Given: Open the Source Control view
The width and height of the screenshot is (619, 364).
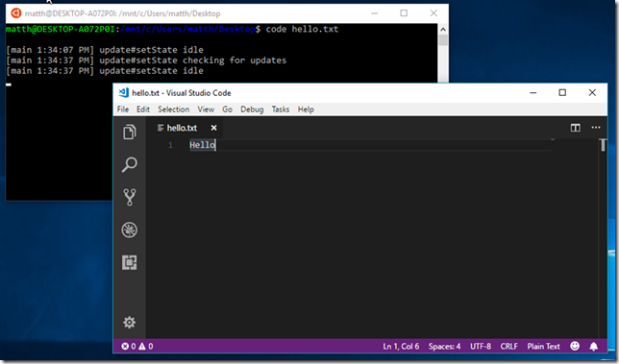Looking at the screenshot, I should [x=130, y=197].
